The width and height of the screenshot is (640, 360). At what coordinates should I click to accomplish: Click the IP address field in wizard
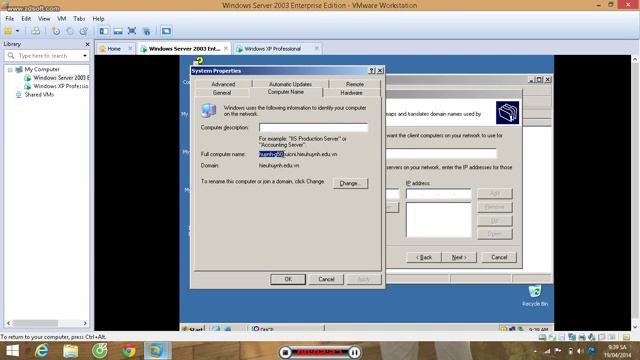coord(438,194)
